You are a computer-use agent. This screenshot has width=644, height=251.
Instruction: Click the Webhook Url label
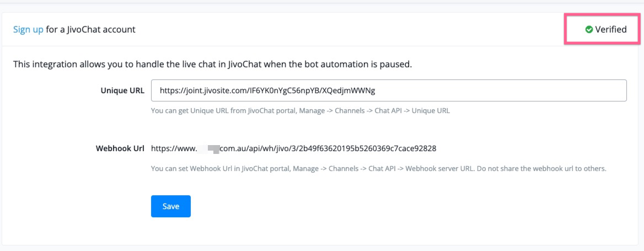(x=120, y=149)
